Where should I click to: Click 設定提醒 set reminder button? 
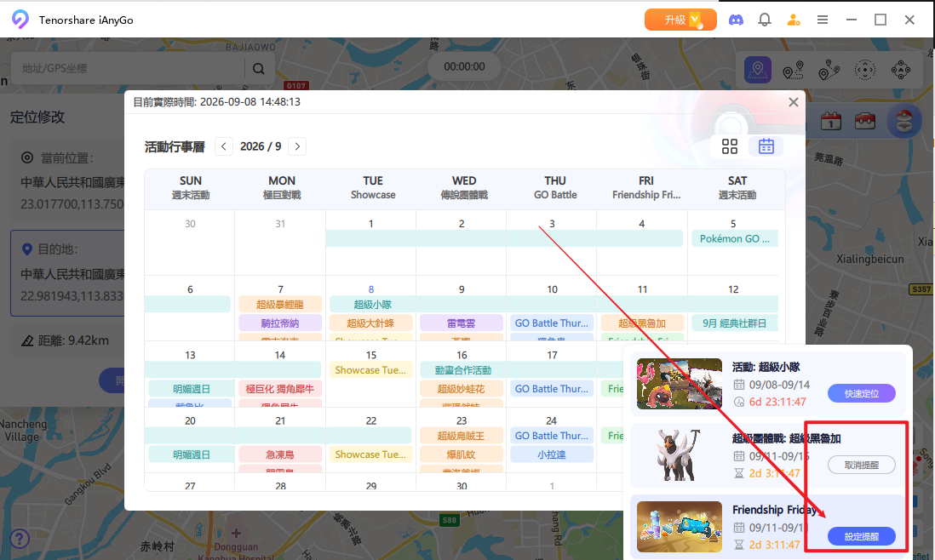(x=862, y=536)
